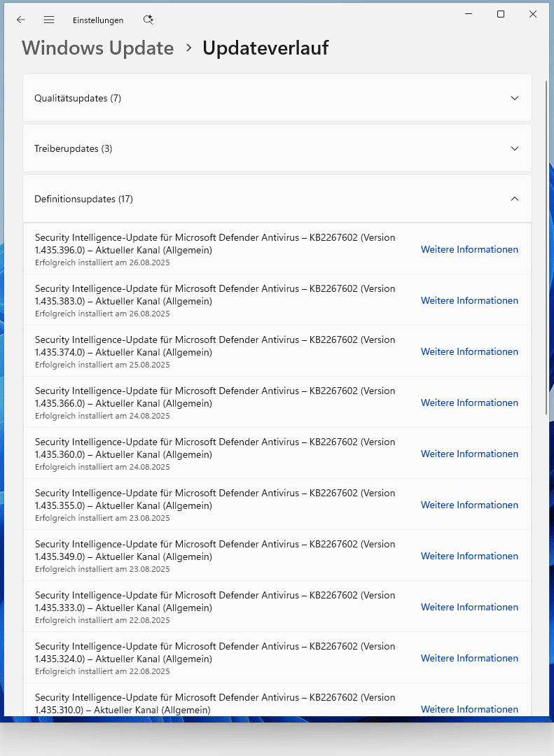Expand the Treiberupdates (3) chevron
This screenshot has width=554, height=756.
pos(514,148)
